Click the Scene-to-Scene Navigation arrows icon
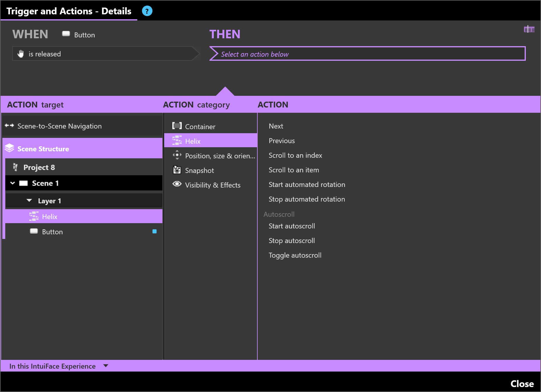541x392 pixels. click(9, 126)
